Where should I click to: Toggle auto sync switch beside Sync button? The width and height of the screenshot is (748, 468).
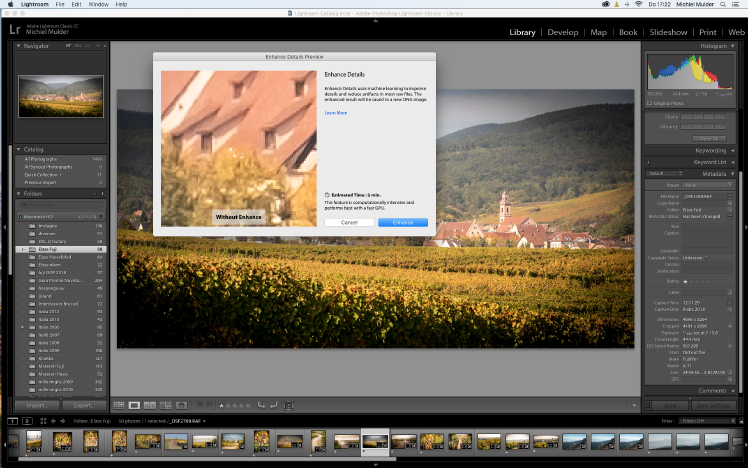click(x=648, y=406)
